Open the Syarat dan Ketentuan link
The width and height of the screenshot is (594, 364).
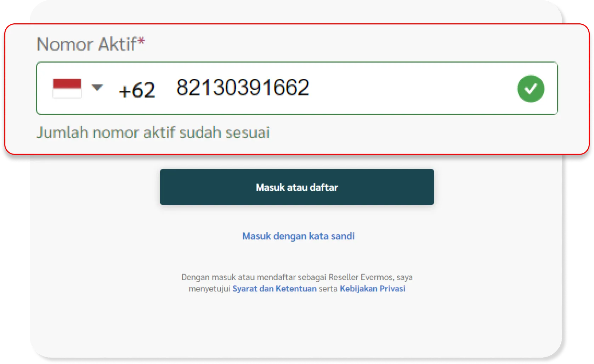coord(275,289)
